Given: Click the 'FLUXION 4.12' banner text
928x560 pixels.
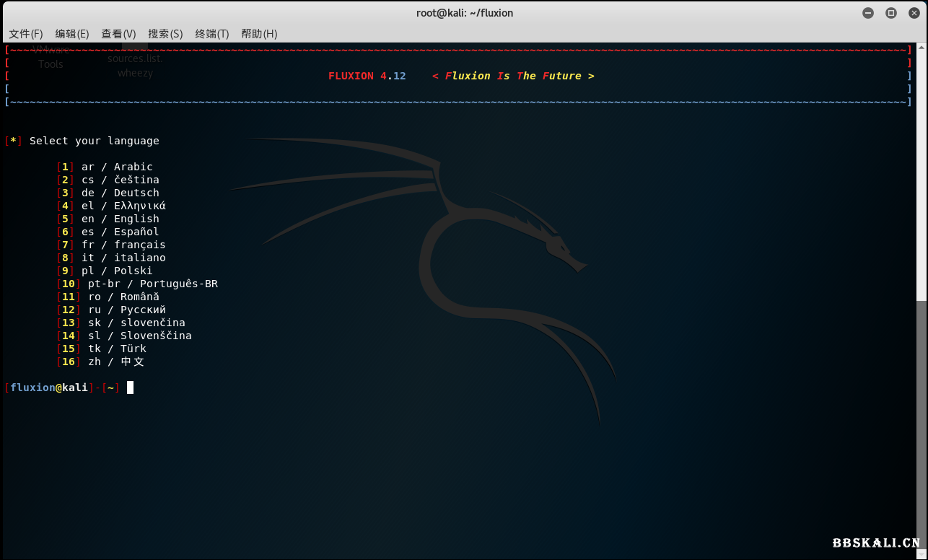Looking at the screenshot, I should point(367,76).
